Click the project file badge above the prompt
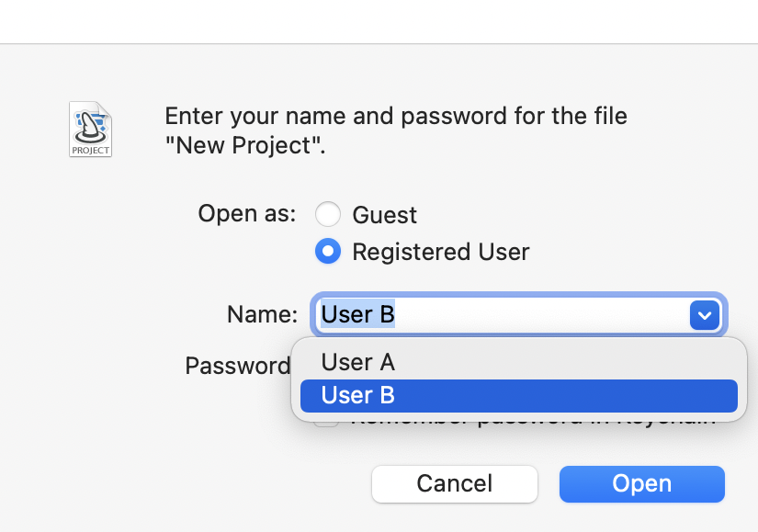758x532 pixels. tap(90, 129)
